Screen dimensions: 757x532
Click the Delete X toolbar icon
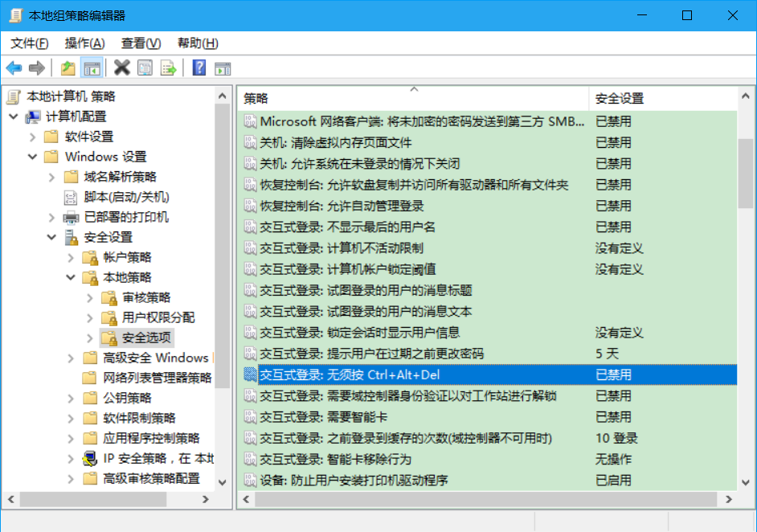click(121, 68)
